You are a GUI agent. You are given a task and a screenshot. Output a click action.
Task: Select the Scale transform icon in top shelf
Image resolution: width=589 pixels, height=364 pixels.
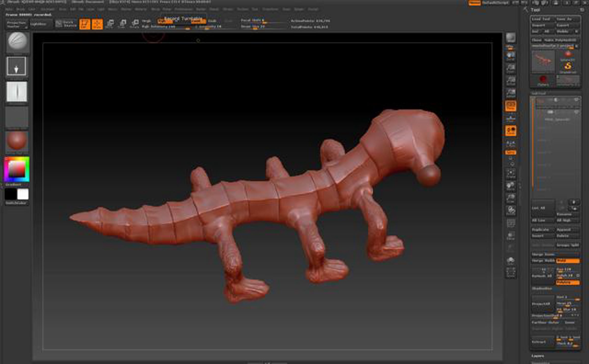(x=122, y=24)
